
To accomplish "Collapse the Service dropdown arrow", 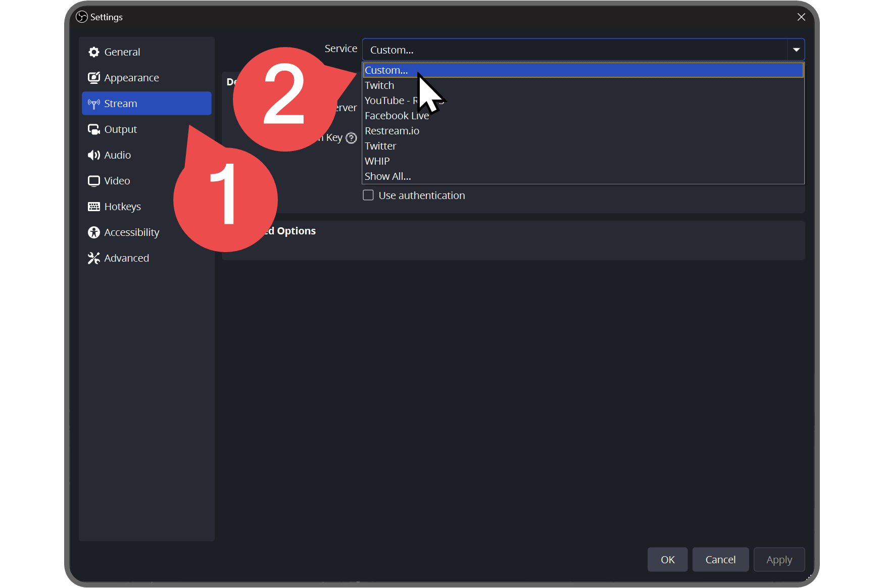I will [796, 50].
